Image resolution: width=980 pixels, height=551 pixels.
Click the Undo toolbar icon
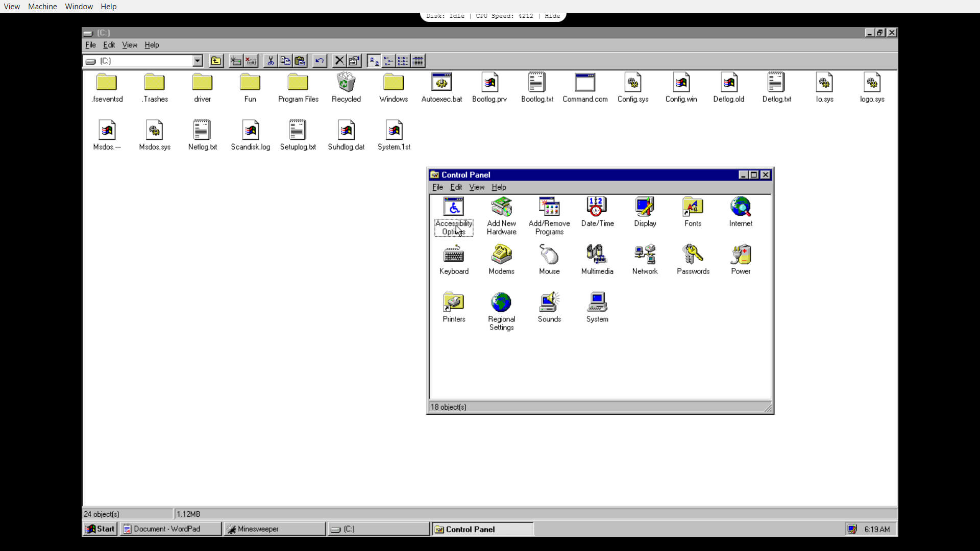(320, 61)
